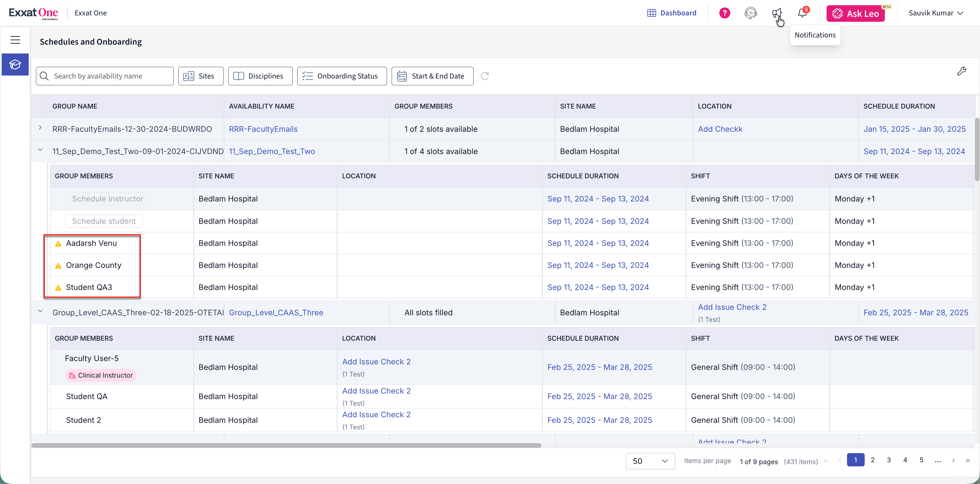
Task: Open the Dashboard menu item
Action: click(672, 13)
